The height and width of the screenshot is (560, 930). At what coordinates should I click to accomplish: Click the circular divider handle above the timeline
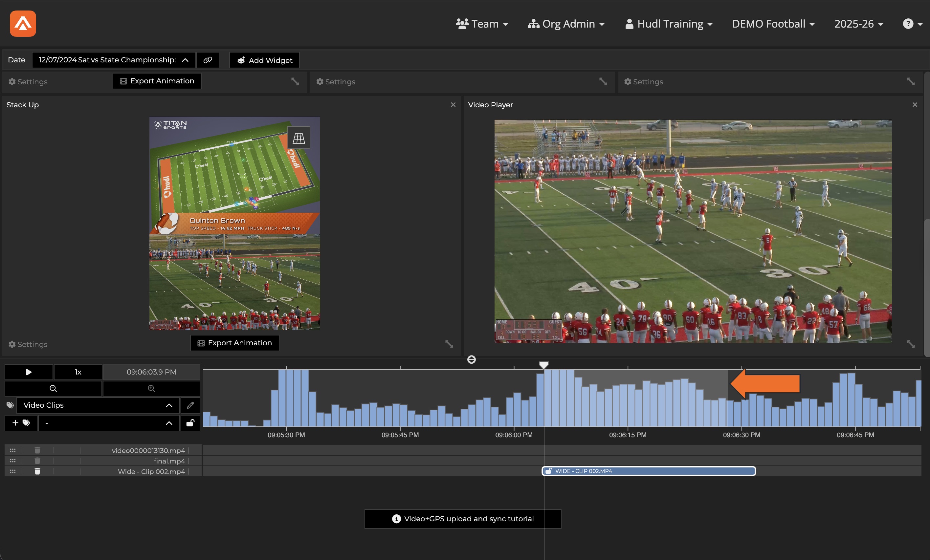point(472,359)
